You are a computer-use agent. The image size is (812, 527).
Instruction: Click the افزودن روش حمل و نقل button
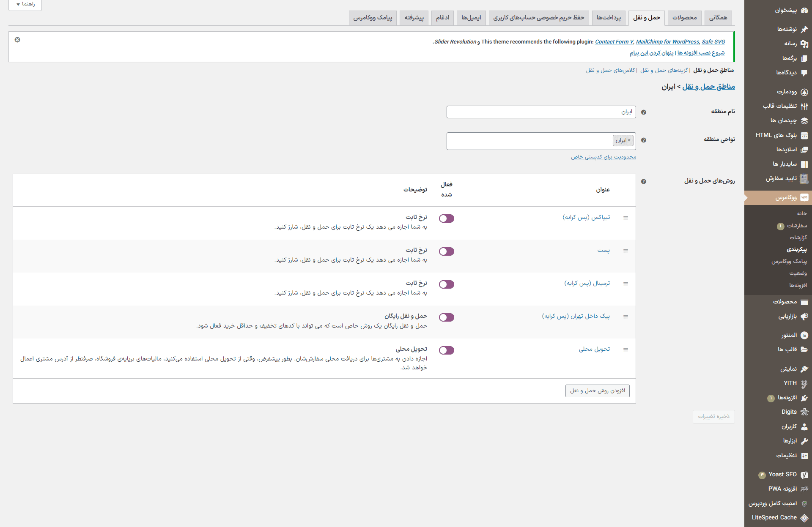[597, 391]
